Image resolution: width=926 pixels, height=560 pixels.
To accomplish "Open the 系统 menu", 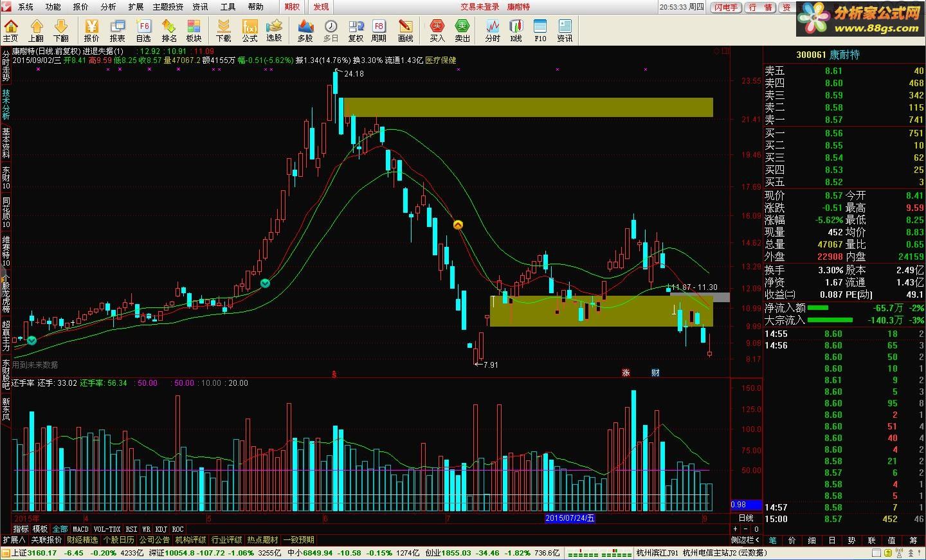I will click(26, 7).
